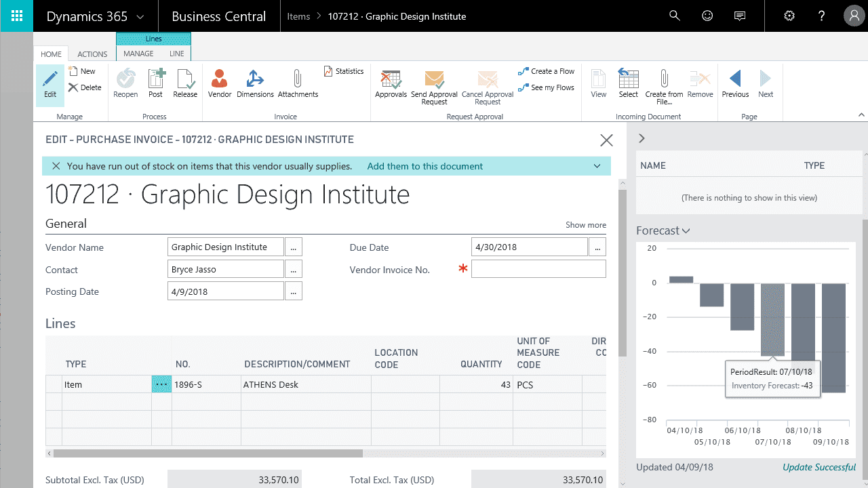Viewport: 868px width, 488px height.
Task: Switch to LINE ribbon tab
Action: [176, 54]
